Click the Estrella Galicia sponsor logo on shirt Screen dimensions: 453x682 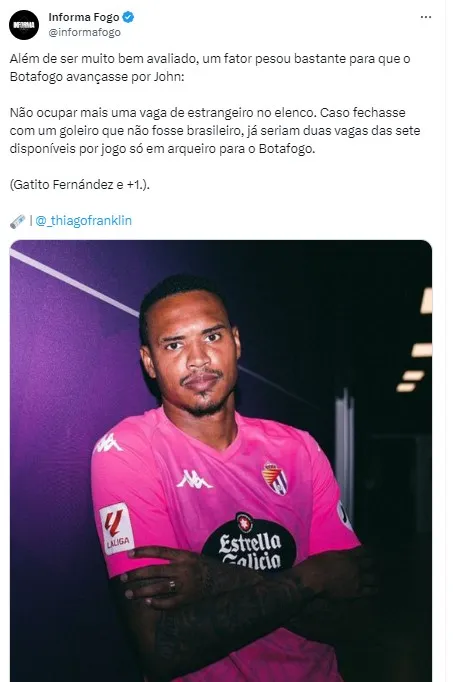(249, 542)
